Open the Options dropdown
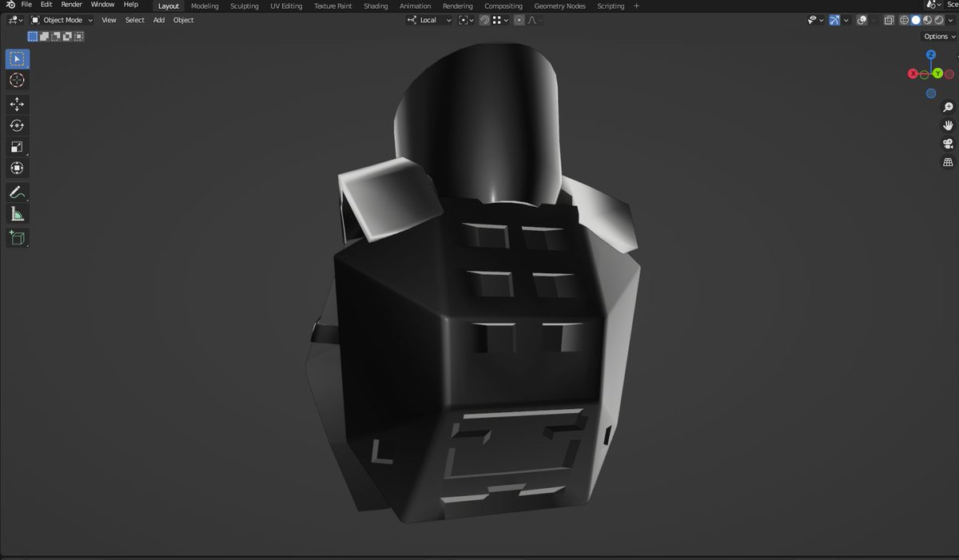Screen dimensions: 959x560 pos(939,37)
